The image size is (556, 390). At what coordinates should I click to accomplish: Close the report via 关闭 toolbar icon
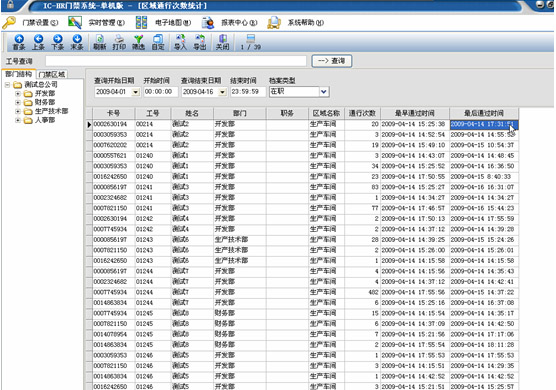pyautogui.click(x=222, y=42)
